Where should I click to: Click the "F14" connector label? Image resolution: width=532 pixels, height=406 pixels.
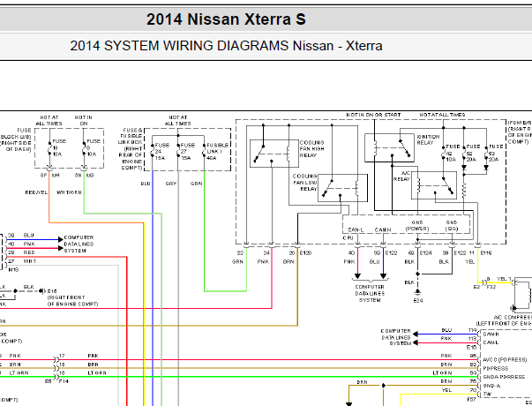64,381
